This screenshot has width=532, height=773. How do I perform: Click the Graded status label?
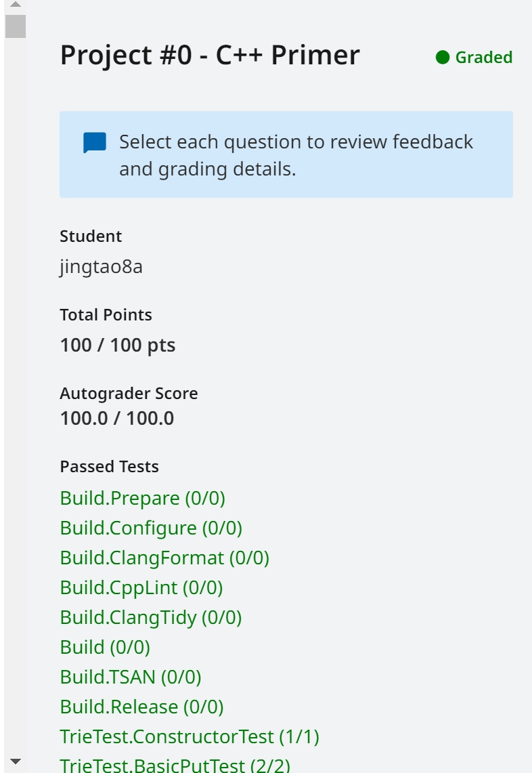(484, 57)
